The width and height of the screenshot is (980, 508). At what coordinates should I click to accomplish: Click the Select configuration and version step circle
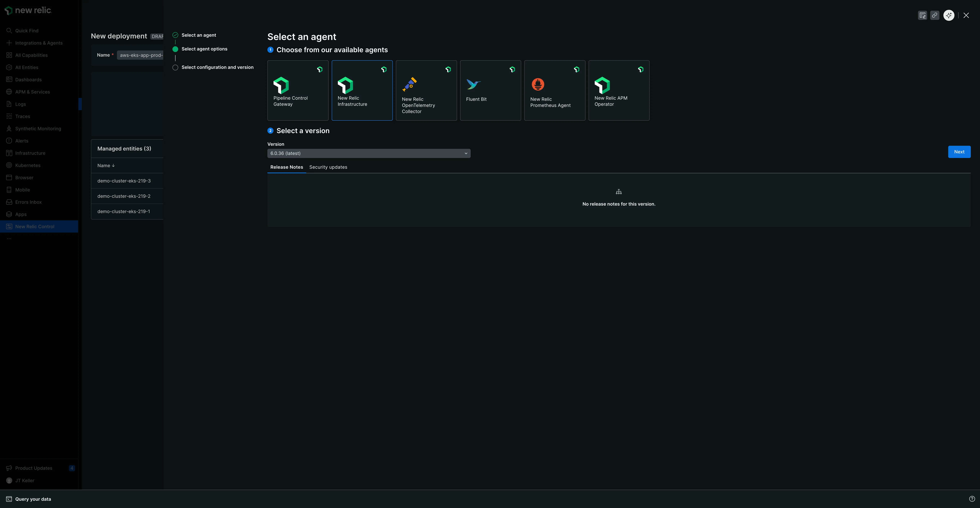[x=175, y=67]
